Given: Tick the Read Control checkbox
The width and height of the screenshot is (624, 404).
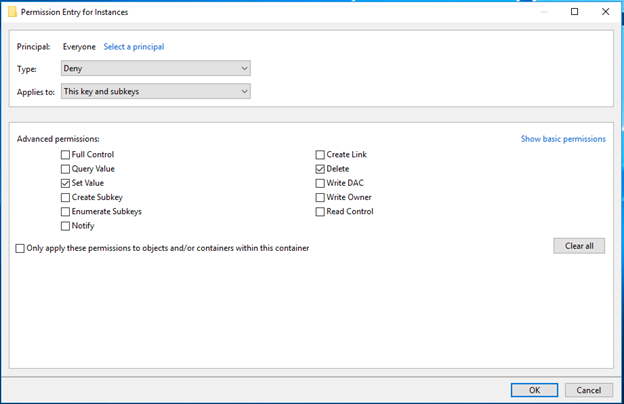Looking at the screenshot, I should (320, 212).
